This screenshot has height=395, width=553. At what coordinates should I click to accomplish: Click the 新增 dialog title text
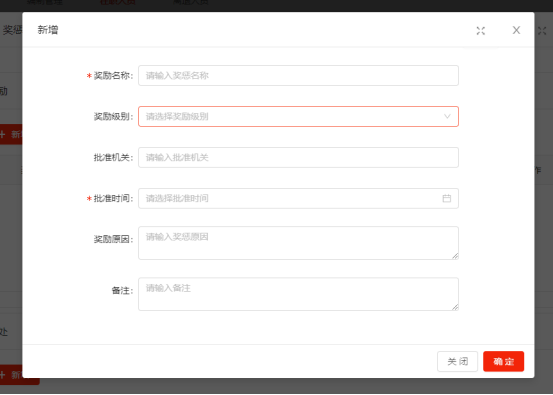(48, 30)
